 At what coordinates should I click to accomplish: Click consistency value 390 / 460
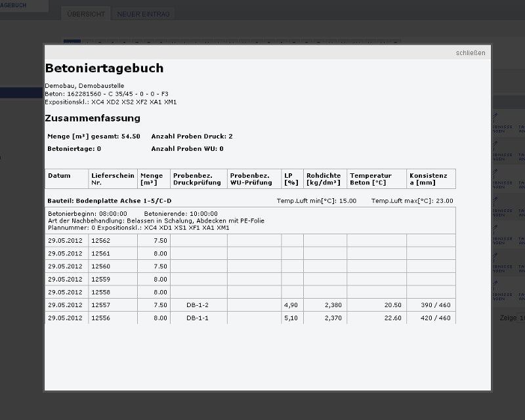[x=436, y=305]
